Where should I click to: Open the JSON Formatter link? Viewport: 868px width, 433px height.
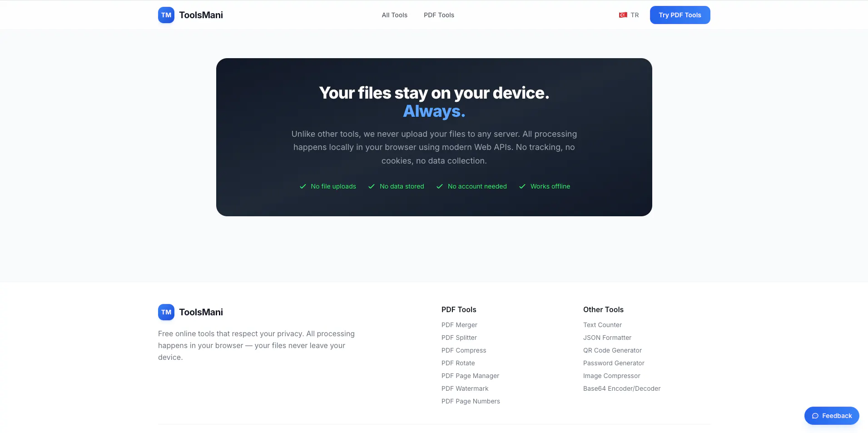click(607, 338)
